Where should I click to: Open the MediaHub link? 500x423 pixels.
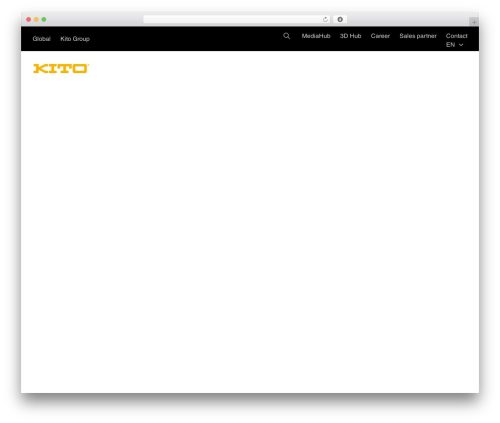[x=316, y=36]
